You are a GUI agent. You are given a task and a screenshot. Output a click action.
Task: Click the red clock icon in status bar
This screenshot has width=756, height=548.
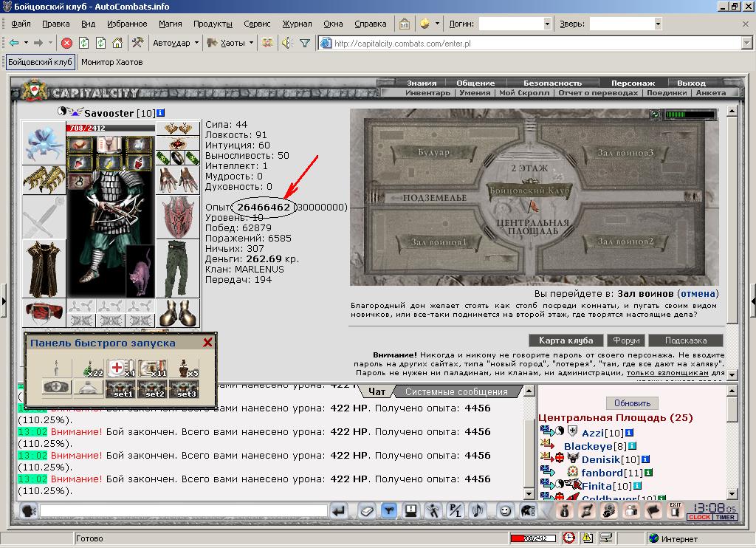click(x=569, y=538)
